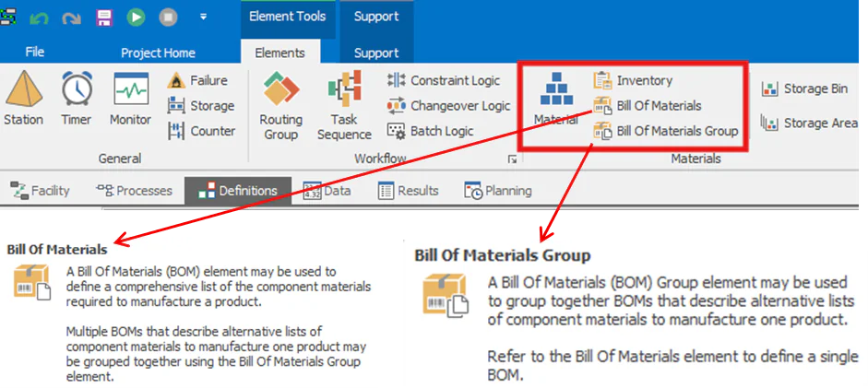Open the Workflow group dialog launcher
Image resolution: width=868 pixels, height=388 pixels.
pos(513,159)
